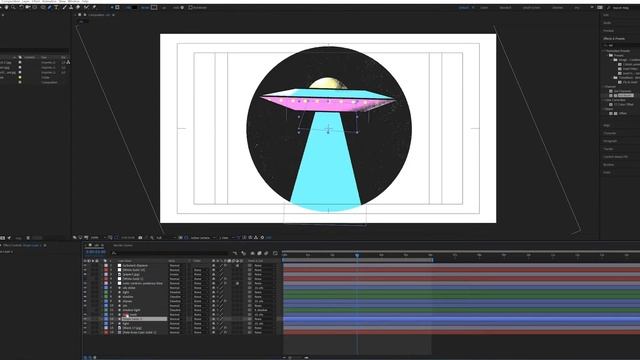The image size is (640, 360).
Task: Select the Zoom magnifier tool
Action: 13,7
